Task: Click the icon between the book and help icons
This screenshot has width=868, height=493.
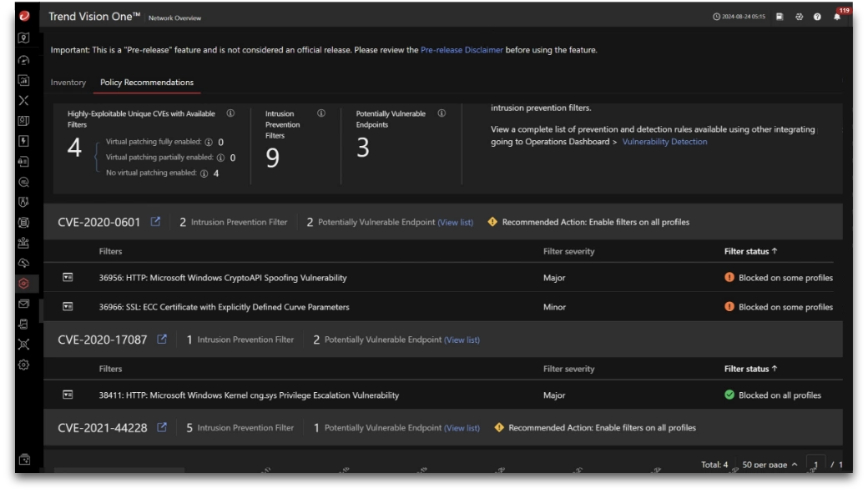Action: point(799,17)
